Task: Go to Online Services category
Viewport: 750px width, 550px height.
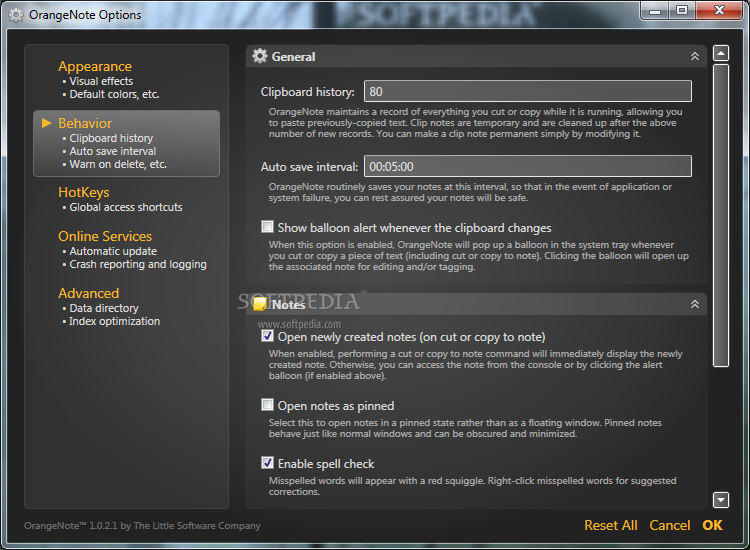Action: pos(105,236)
